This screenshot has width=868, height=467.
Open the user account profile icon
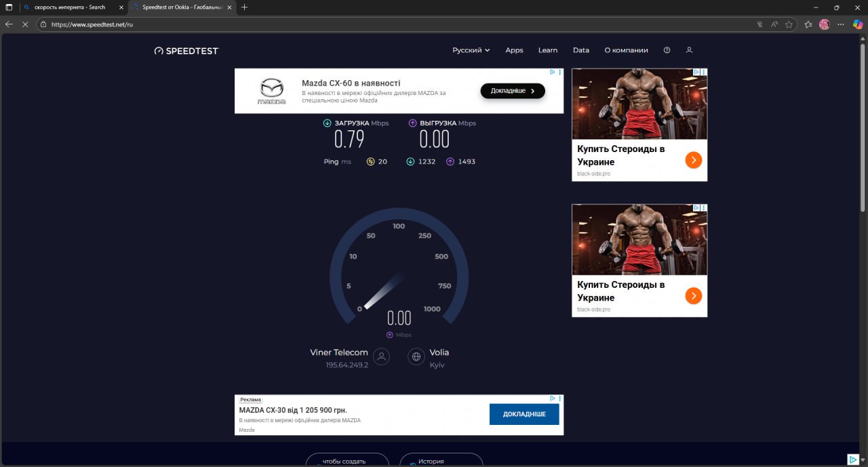[x=689, y=50]
